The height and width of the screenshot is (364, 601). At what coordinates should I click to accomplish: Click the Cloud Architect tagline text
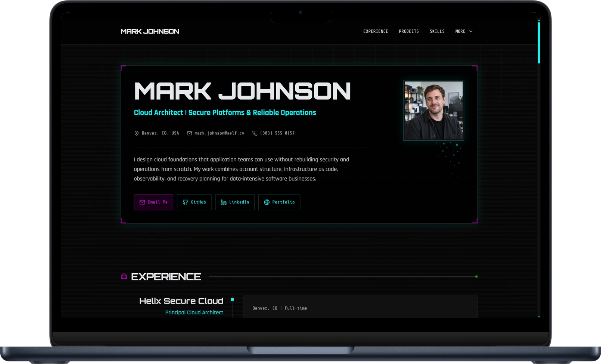[x=225, y=113]
